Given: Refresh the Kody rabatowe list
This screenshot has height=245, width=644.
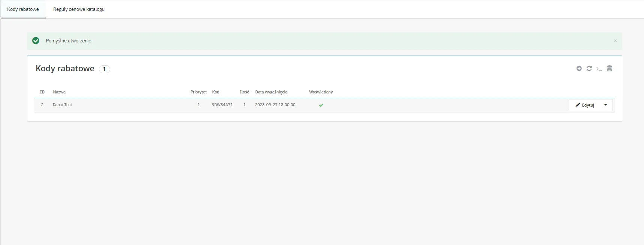Looking at the screenshot, I should (x=589, y=68).
